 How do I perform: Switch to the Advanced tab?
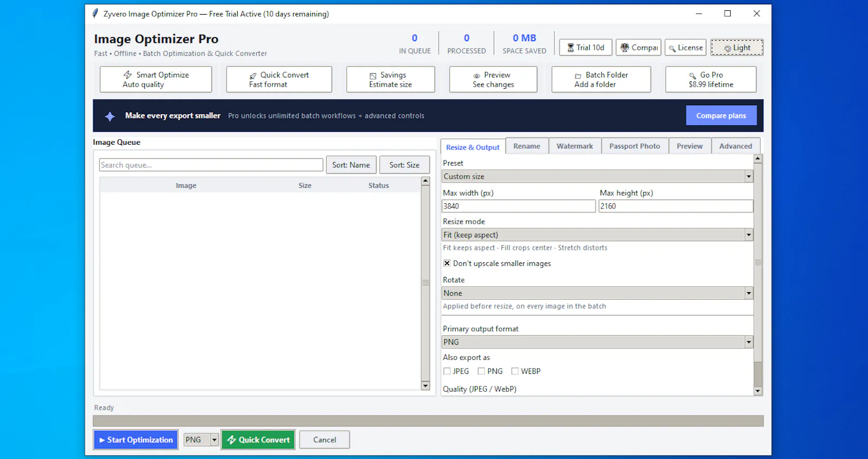[x=736, y=146]
